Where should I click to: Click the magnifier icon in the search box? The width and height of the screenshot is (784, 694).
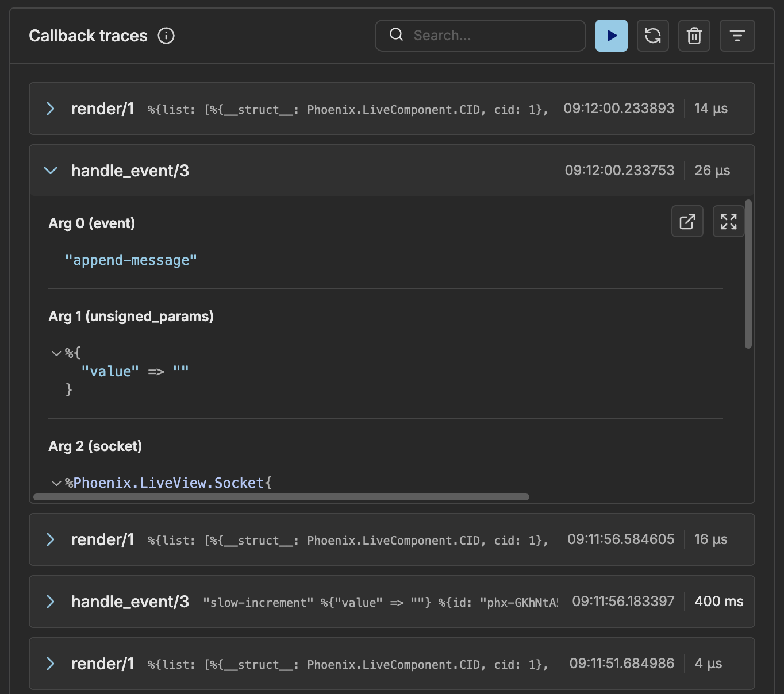397,35
